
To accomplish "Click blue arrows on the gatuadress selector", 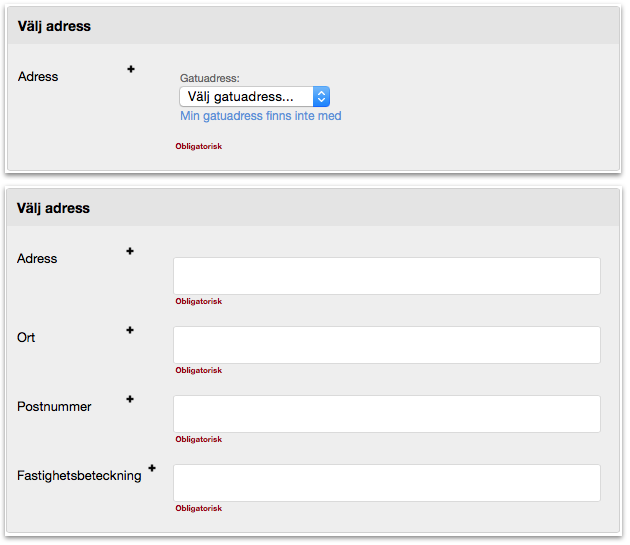I will 321,97.
